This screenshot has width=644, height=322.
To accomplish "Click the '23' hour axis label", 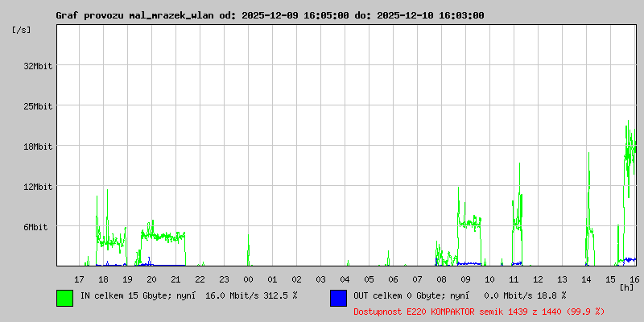I will click(x=225, y=279).
